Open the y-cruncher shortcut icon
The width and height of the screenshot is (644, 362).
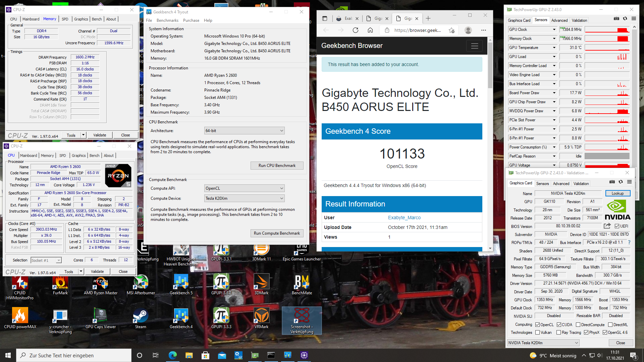[x=60, y=321]
